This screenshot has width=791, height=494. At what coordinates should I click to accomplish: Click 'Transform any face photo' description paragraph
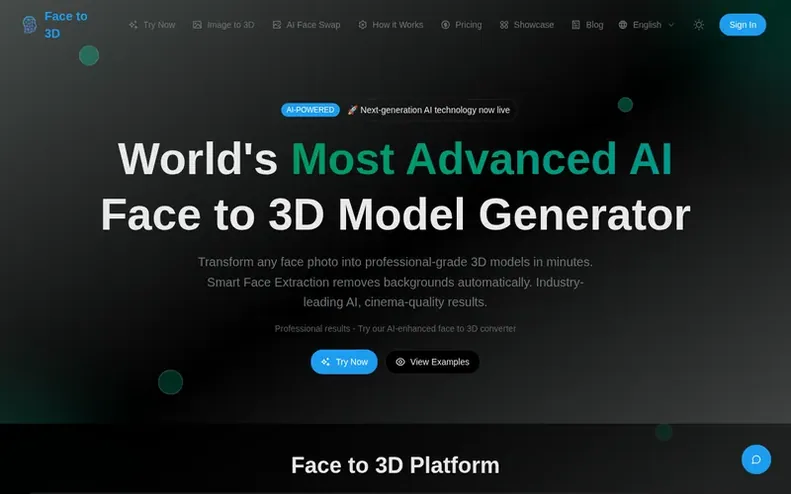[x=396, y=282]
